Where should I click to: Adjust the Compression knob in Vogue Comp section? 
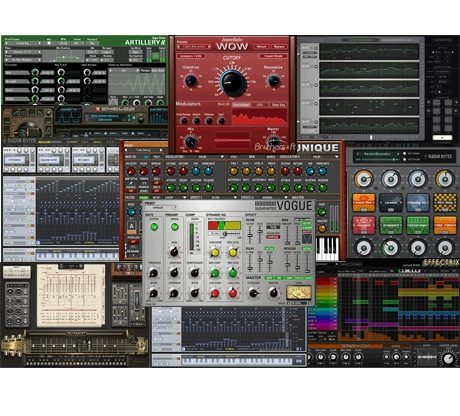pyautogui.click(x=195, y=273)
